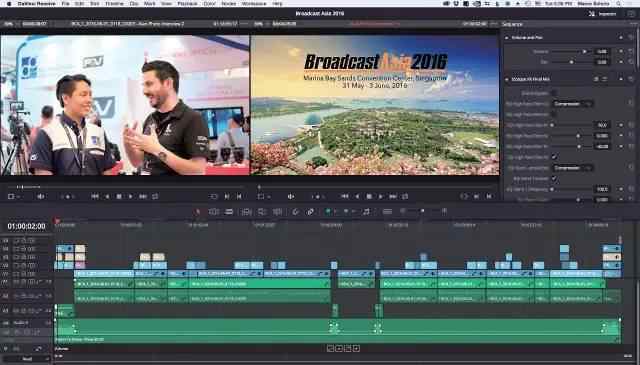
Task: Stop playback in the source viewer
Action: coord(119,197)
